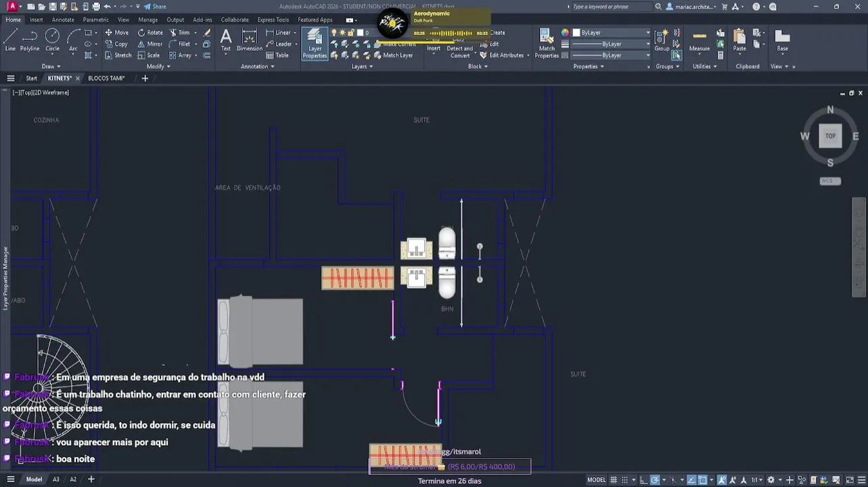This screenshot has height=487, width=868.
Task: Toggle the layer on/off lightbulb icon
Action: [x=334, y=32]
